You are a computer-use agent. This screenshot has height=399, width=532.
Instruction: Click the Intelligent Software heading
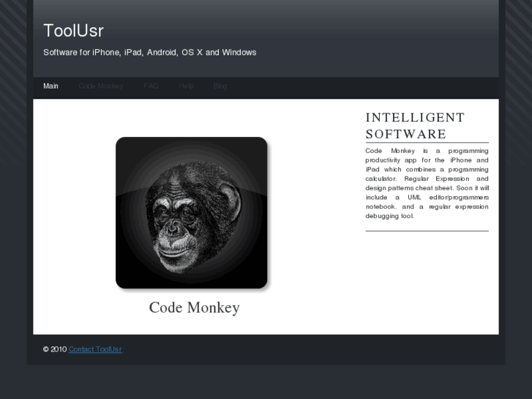coord(415,126)
